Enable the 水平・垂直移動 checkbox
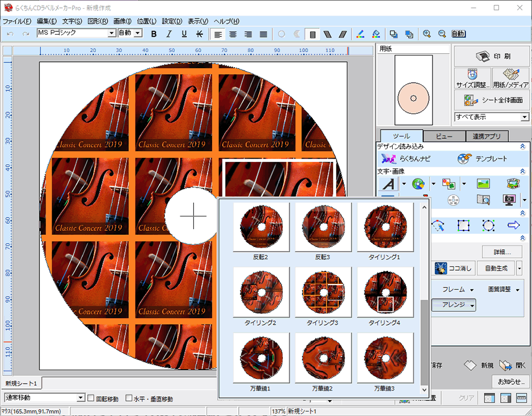This screenshot has width=532, height=416. click(128, 398)
